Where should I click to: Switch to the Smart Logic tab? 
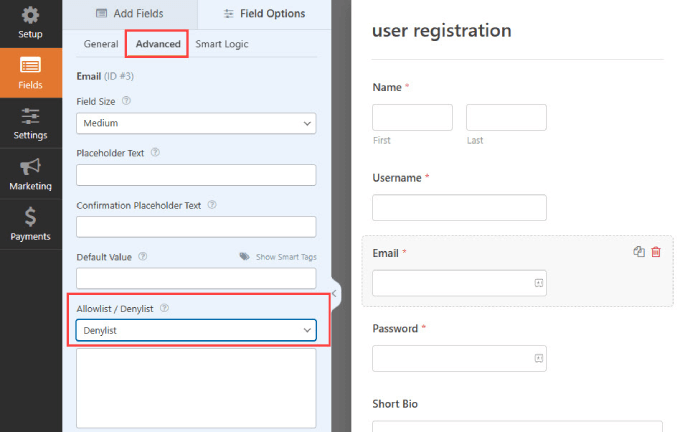(222, 44)
